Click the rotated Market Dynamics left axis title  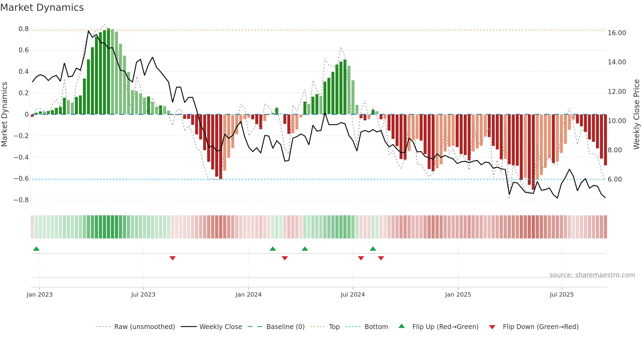[4, 114]
